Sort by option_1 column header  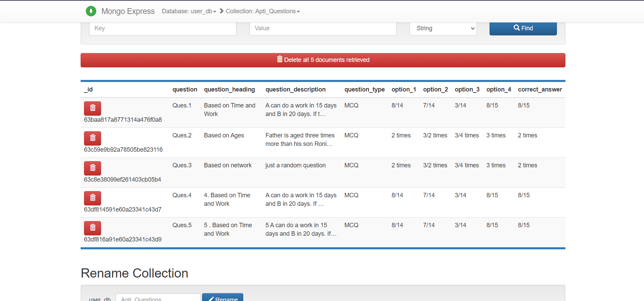coord(404,89)
